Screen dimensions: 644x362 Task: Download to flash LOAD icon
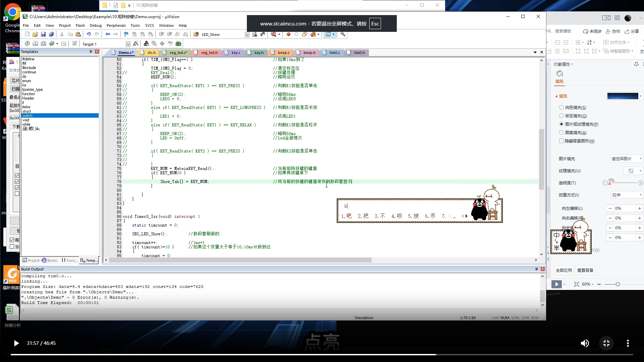pos(74,44)
